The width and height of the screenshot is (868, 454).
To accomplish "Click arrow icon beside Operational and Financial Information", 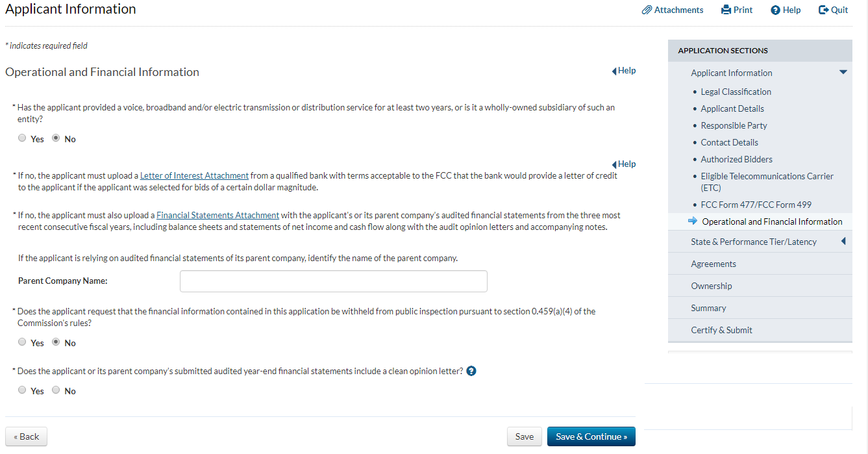I will click(x=693, y=221).
